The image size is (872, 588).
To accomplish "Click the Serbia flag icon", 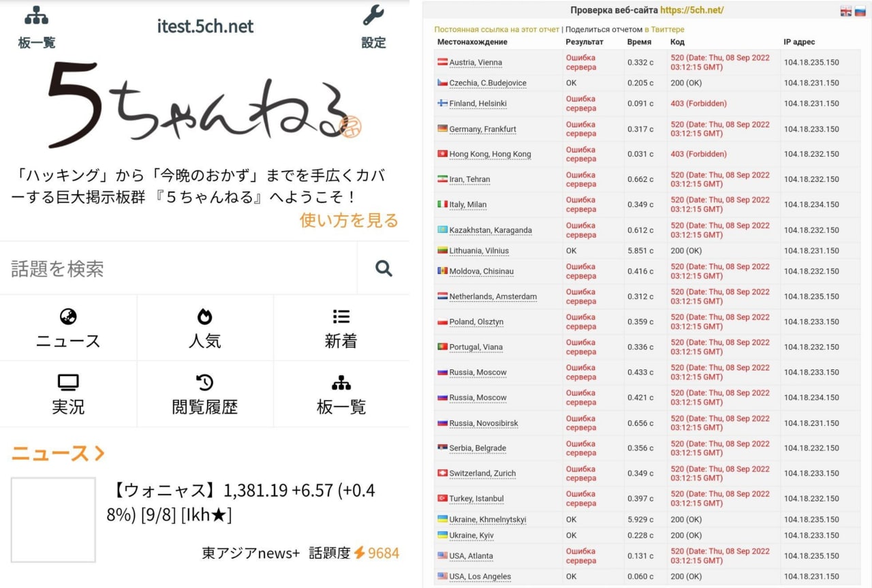I will [442, 448].
